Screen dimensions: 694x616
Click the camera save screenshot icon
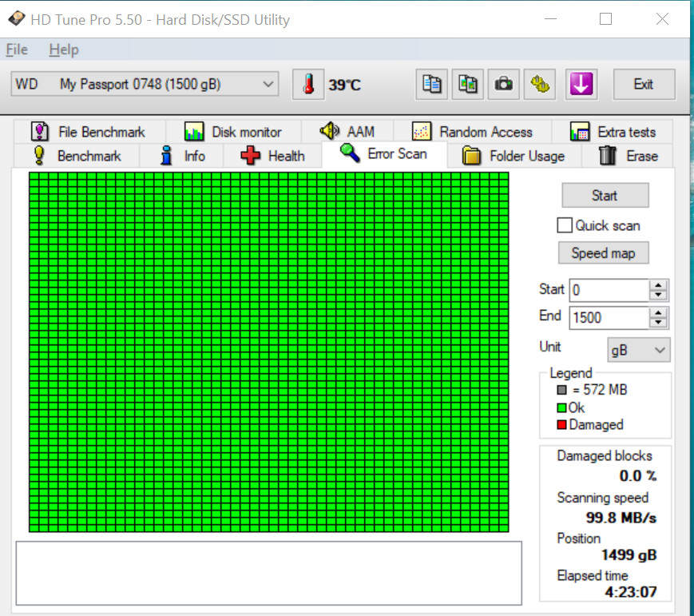(504, 85)
